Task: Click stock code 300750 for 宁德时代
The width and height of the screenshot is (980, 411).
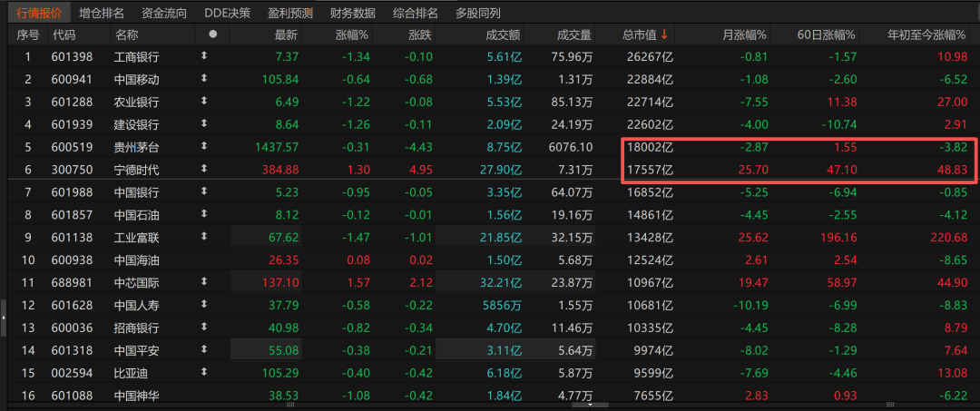Action: click(71, 170)
